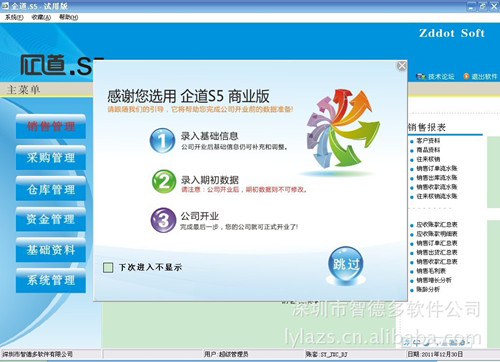Open 销售增长分析 report
The image size is (500, 362).
(434, 280)
